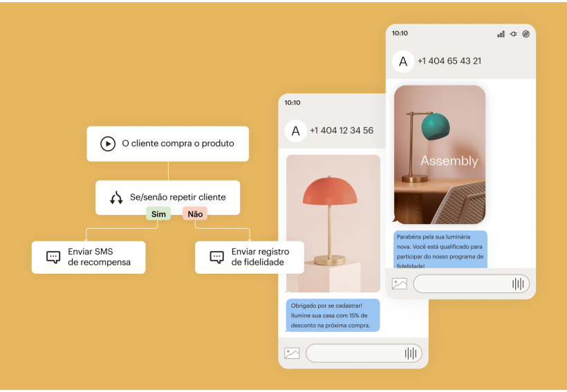Image resolution: width=567 pixels, height=392 pixels.
Task: Open the Assembly teal lamp image
Action: (440, 155)
